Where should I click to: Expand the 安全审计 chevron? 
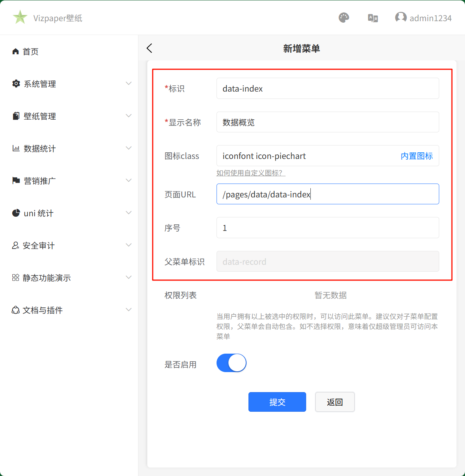pos(129,245)
